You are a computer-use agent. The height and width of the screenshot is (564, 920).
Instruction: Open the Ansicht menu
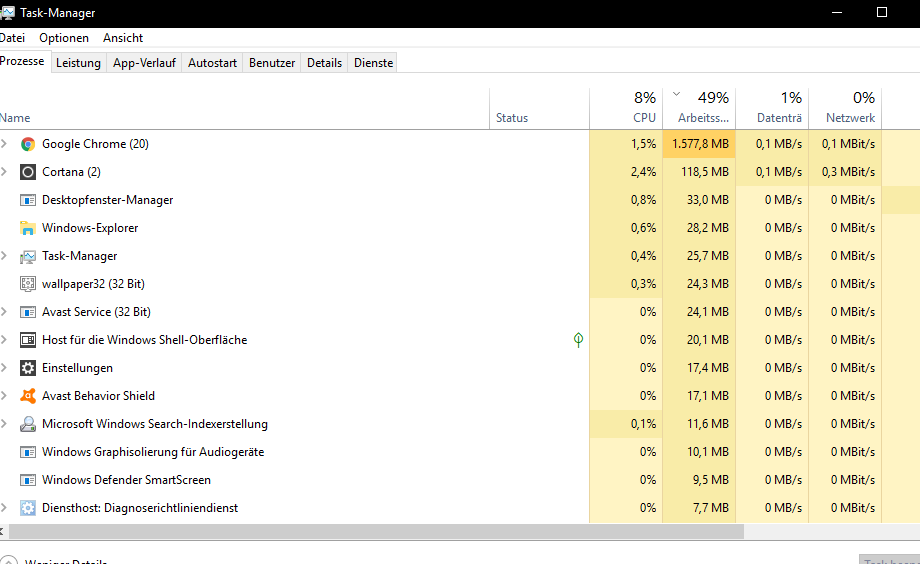point(123,38)
